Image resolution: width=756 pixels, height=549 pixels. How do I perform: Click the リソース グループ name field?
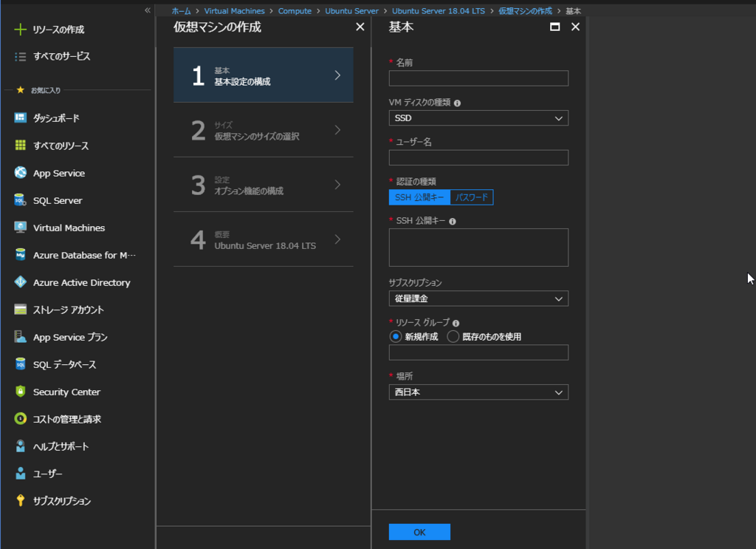478,352
